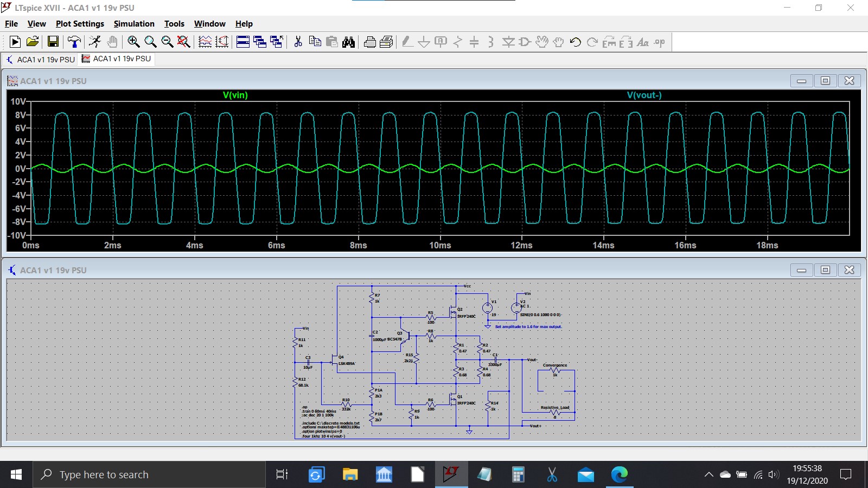This screenshot has width=868, height=488.
Task: Select the Text Aa tool
Action: coord(643,42)
